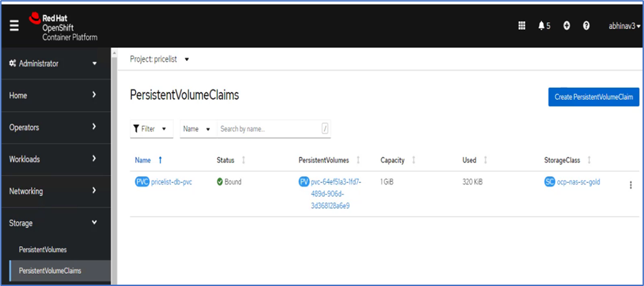Image resolution: width=644 pixels, height=286 pixels.
Task: Expand the Networking navigation section
Action: point(54,191)
